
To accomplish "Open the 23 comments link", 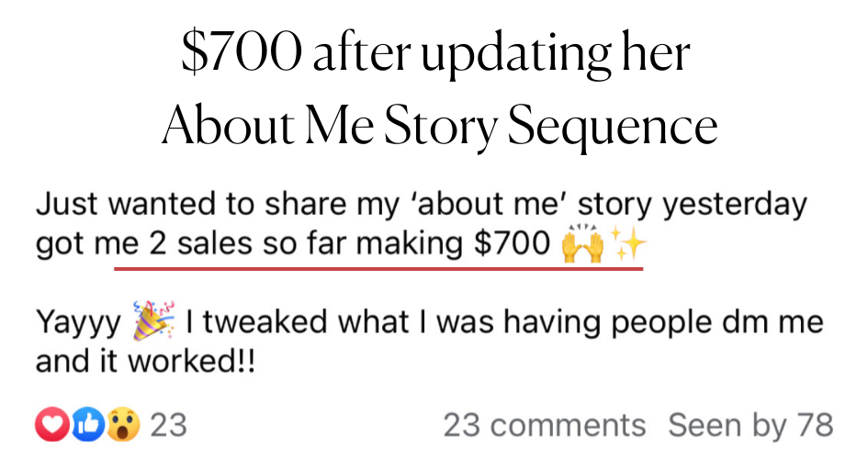I will pyautogui.click(x=544, y=426).
